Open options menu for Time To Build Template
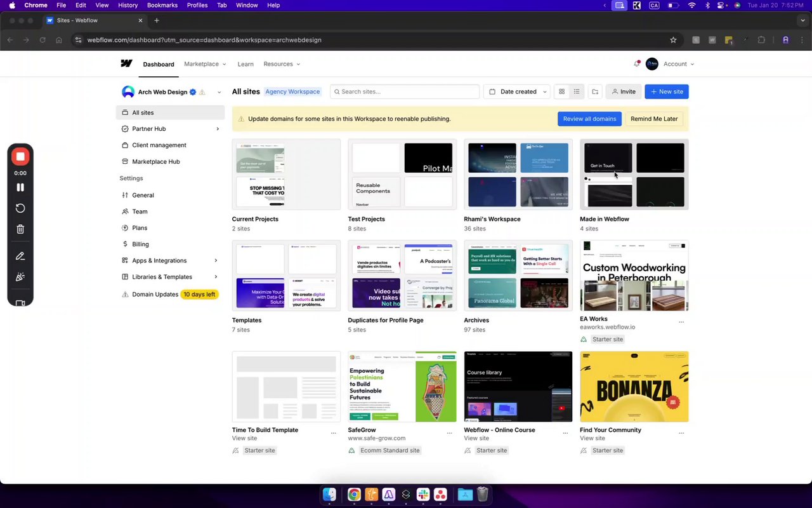Viewport: 812px width, 508px height. pos(334,433)
